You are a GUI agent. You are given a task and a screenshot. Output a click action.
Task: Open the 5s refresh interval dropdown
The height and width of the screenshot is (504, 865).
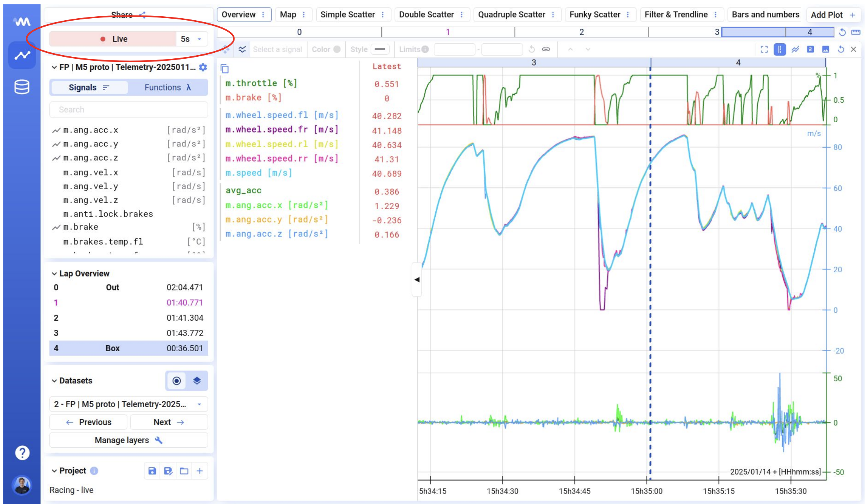pyautogui.click(x=192, y=39)
